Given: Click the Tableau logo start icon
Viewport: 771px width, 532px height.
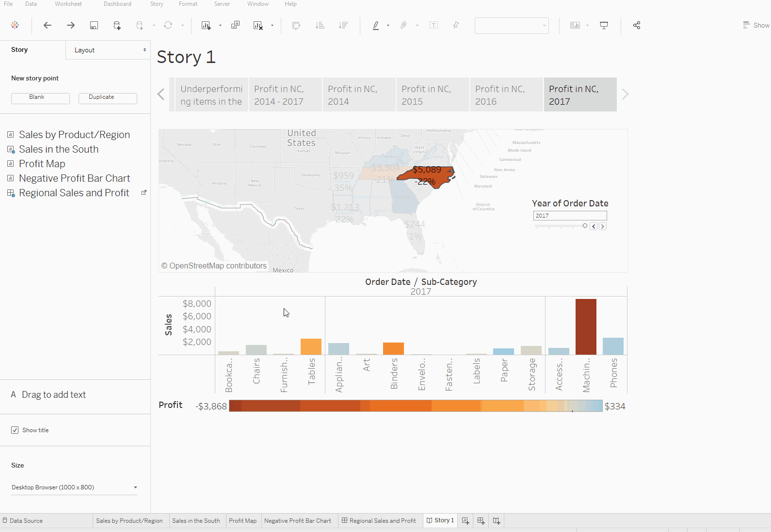Looking at the screenshot, I should click(x=15, y=25).
